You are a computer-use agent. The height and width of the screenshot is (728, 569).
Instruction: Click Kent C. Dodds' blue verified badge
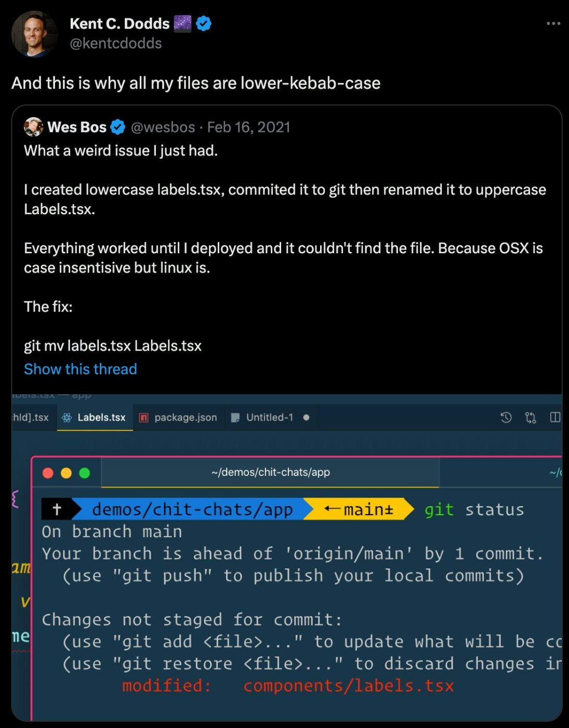click(x=204, y=23)
